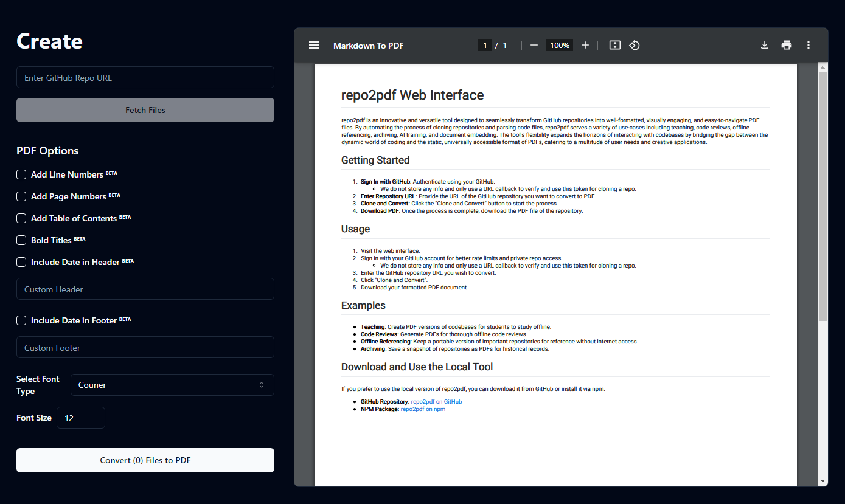Image resolution: width=845 pixels, height=504 pixels.
Task: Click the 'repo2pdf Web Interface' heading
Action: [412, 95]
